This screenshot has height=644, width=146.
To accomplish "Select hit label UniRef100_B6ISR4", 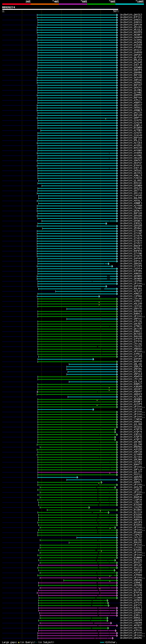I will pyautogui.click(x=131, y=590).
